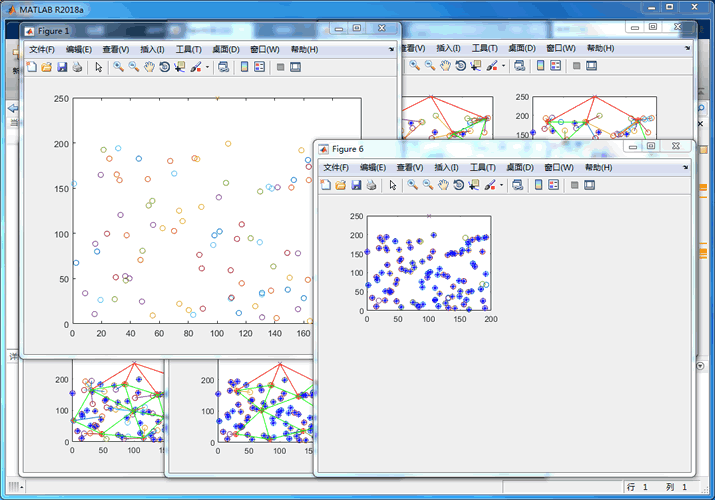The image size is (715, 500).
Task: Click New Figure icon in Figure 1 toolbar
Action: (x=31, y=67)
